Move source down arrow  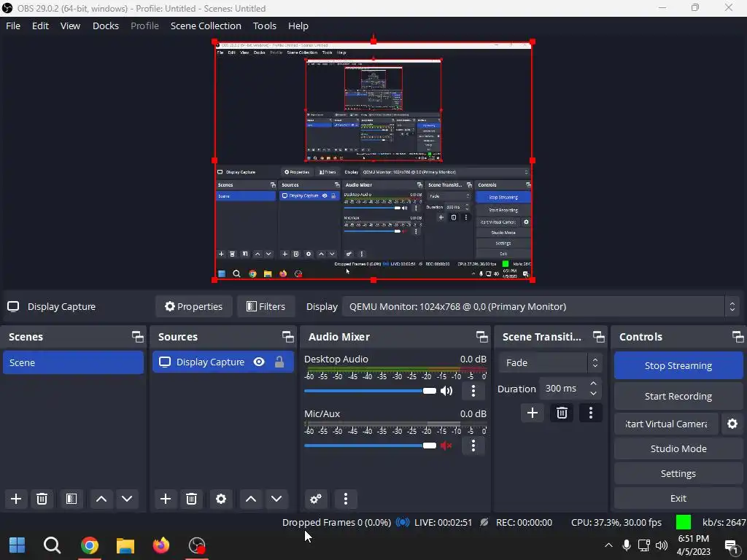coord(276,499)
